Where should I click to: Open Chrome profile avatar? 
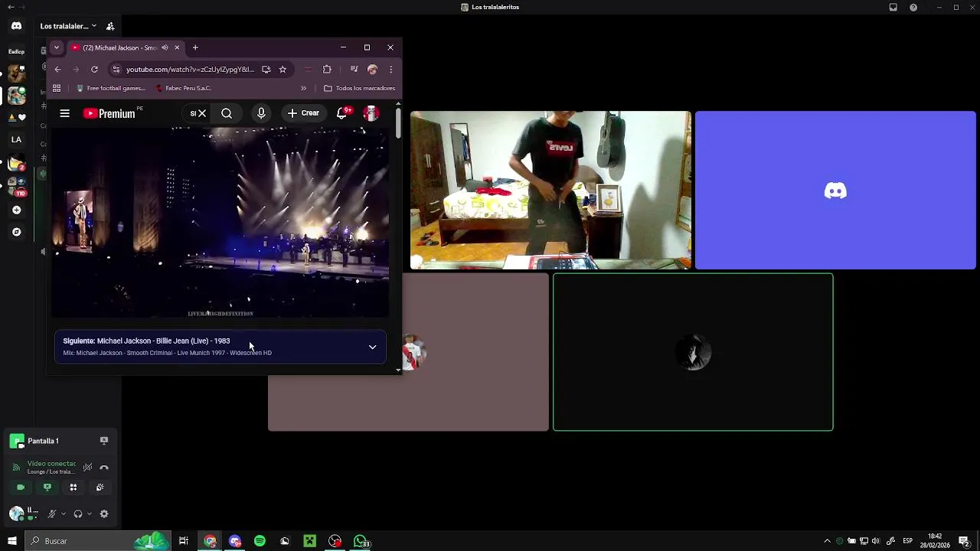pyautogui.click(x=372, y=70)
